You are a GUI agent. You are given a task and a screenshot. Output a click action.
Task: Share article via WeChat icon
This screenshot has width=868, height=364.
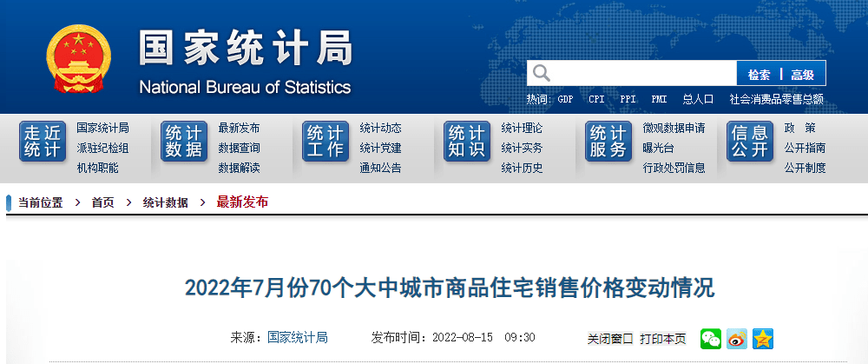711,339
